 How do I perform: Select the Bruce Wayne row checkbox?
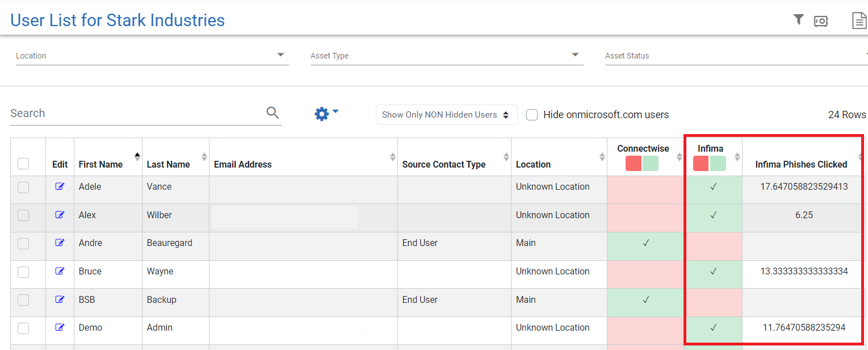tap(23, 272)
